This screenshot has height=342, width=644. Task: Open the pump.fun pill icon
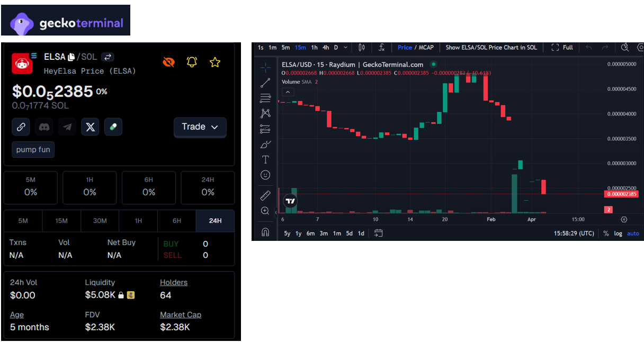pos(113,127)
